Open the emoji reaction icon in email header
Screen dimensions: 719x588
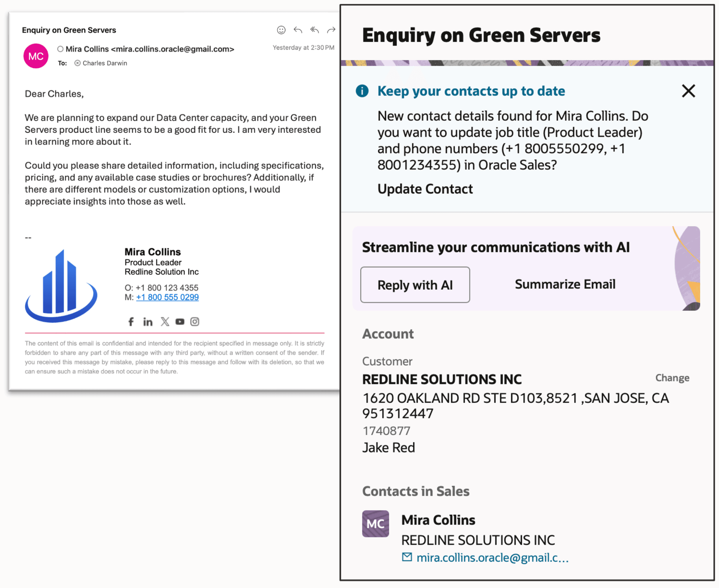click(x=281, y=30)
